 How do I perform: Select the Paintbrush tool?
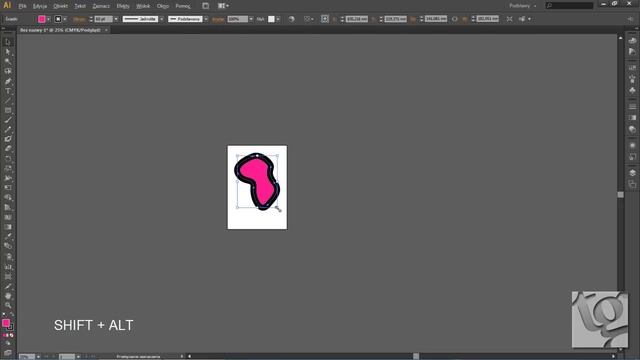(x=8, y=120)
